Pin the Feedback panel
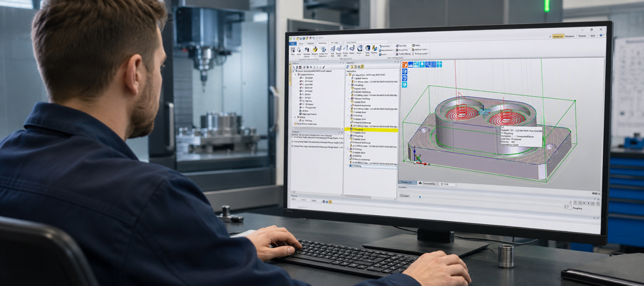Viewport: 644px width, 286px height. pos(340,133)
